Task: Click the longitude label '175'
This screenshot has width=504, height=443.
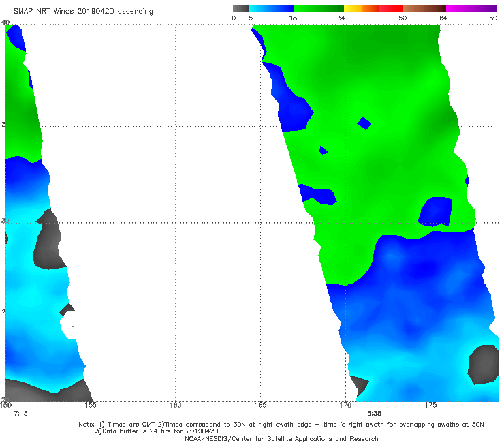Action: point(430,405)
